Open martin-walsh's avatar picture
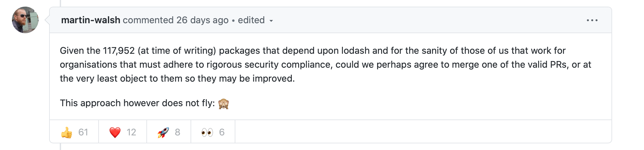This screenshot has width=644, height=150. (25, 20)
